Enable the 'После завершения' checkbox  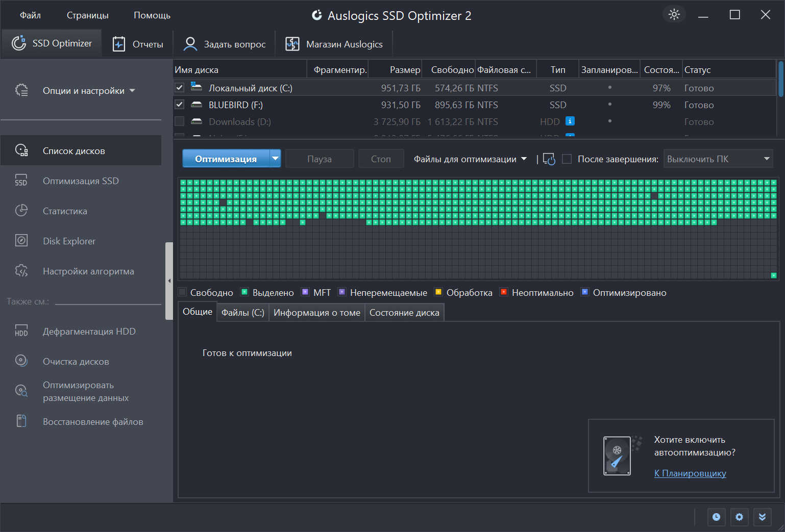(567, 159)
